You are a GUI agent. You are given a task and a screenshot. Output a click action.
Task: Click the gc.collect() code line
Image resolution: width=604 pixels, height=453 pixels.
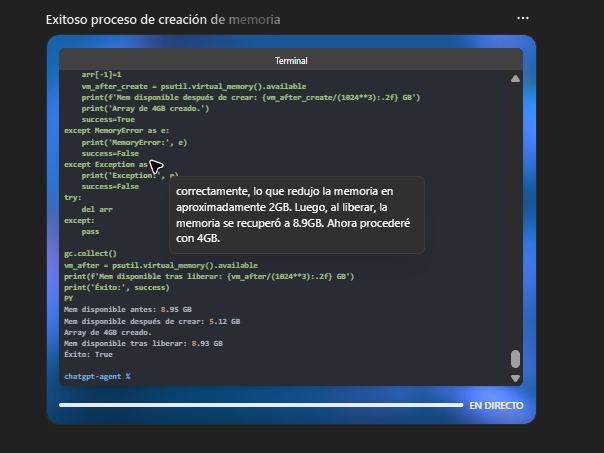pos(90,253)
